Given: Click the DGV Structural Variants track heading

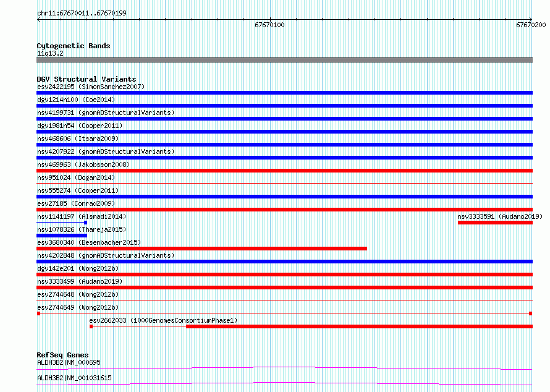Looking at the screenshot, I should point(87,79).
